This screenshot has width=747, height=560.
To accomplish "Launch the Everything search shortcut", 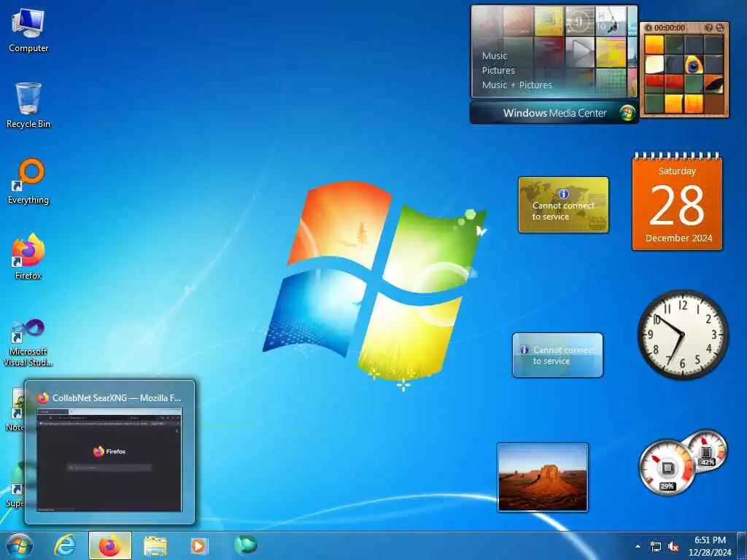I will pos(28,182).
